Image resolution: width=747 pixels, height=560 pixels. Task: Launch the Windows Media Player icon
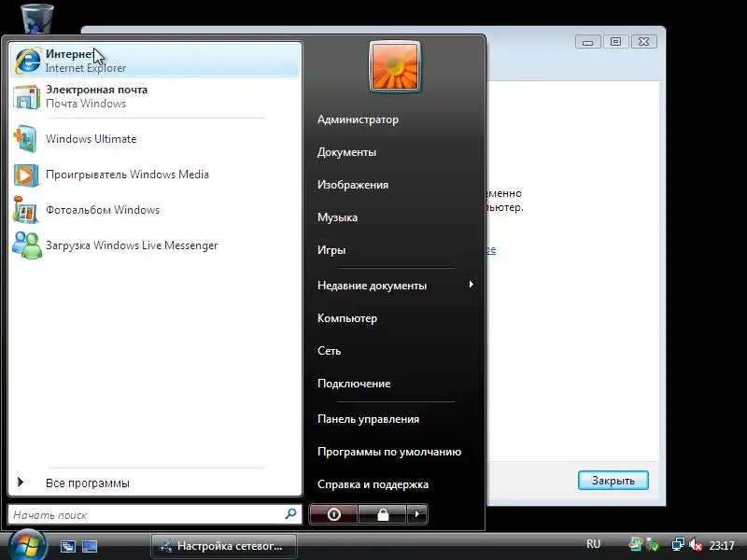pos(26,175)
